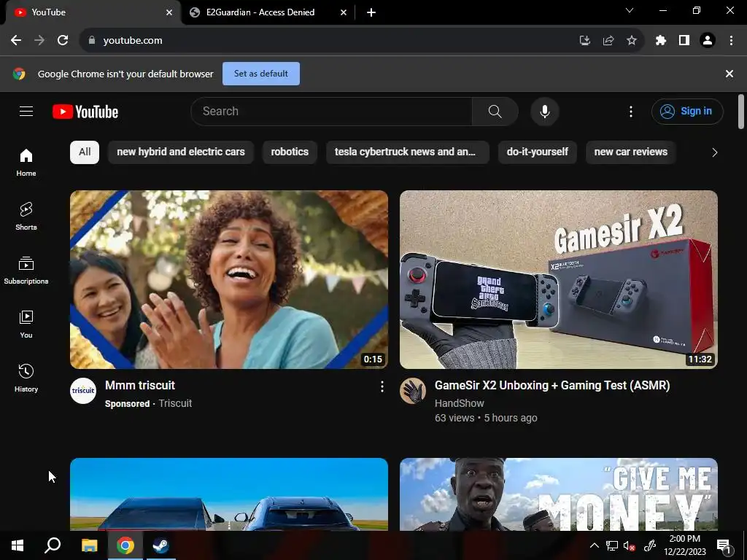747x560 pixels.
Task: Open the taskbar clock and date
Action: point(684,545)
